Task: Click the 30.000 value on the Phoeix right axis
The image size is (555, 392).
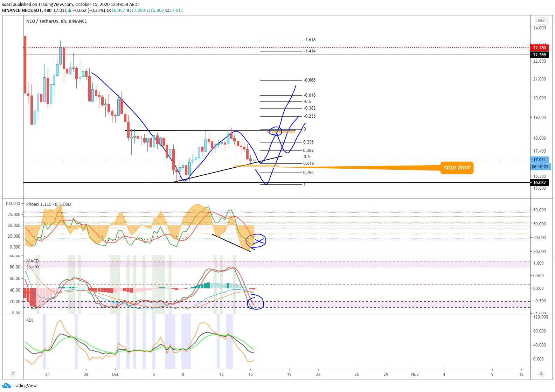Action: 539,251
